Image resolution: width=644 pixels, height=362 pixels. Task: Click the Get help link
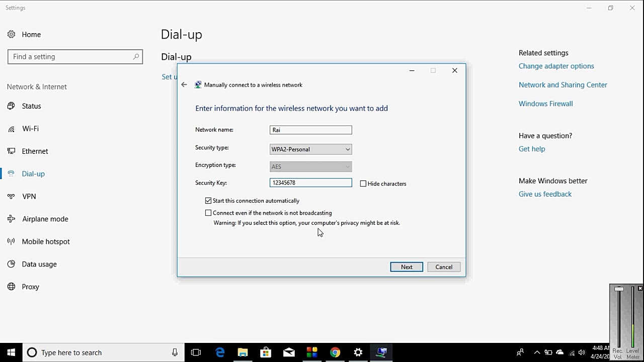pos(532,149)
